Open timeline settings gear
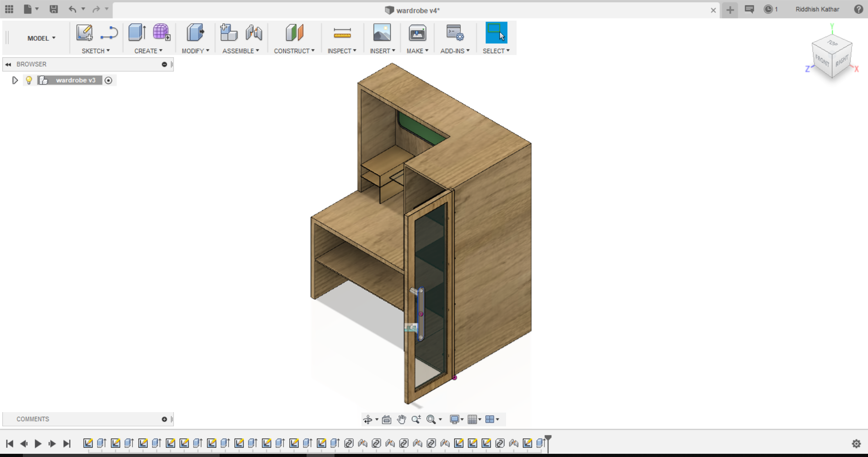This screenshot has height=457, width=868. pos(856,443)
